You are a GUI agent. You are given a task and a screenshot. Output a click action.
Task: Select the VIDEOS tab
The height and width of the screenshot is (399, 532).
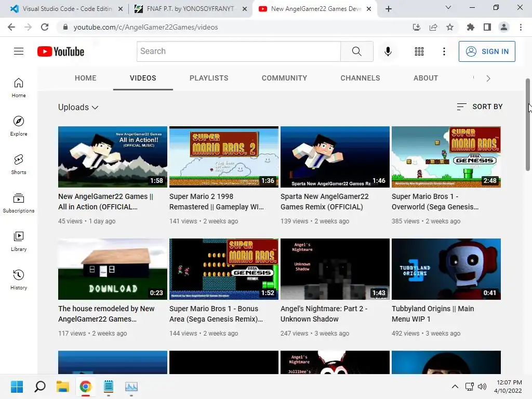coord(143,78)
